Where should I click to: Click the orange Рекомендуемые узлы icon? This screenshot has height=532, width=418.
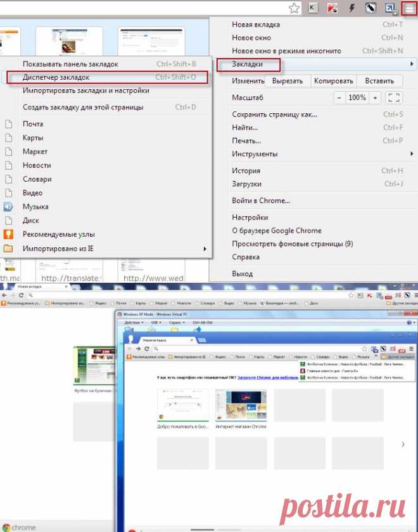pos(8,234)
